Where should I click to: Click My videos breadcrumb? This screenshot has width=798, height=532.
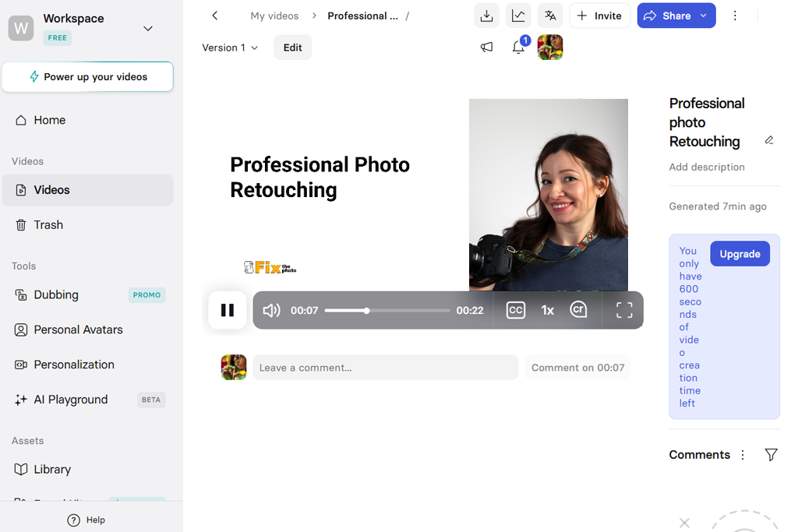[274, 16]
